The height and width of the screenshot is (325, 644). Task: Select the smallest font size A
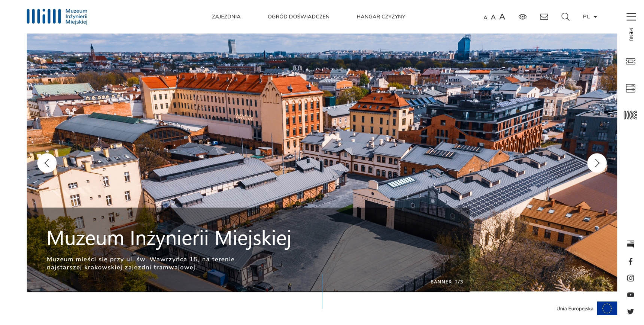pos(485,18)
